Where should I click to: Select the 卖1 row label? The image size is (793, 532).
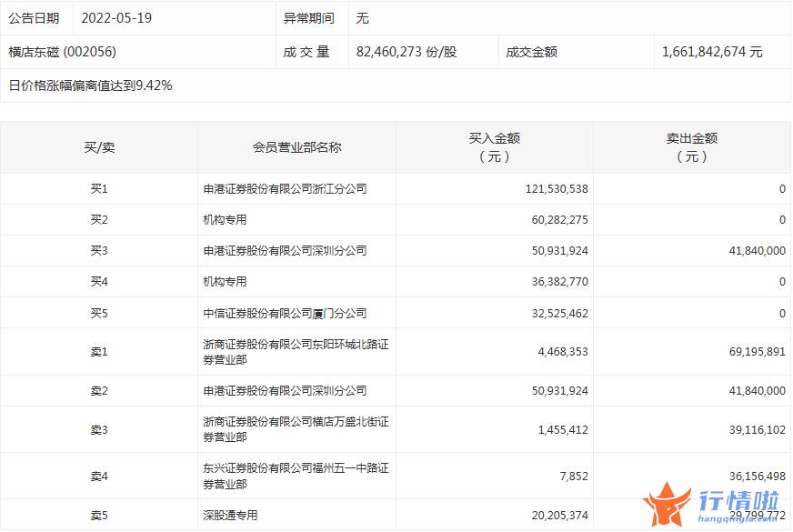pos(99,351)
